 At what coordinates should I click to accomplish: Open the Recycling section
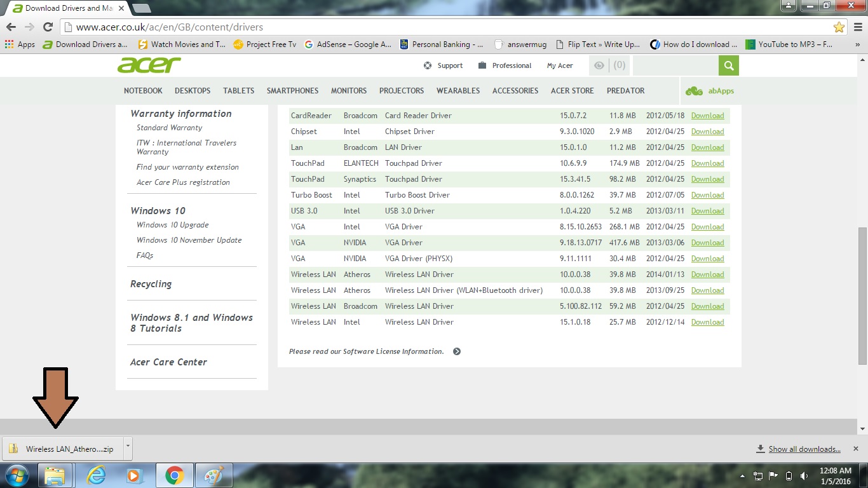pyautogui.click(x=151, y=284)
